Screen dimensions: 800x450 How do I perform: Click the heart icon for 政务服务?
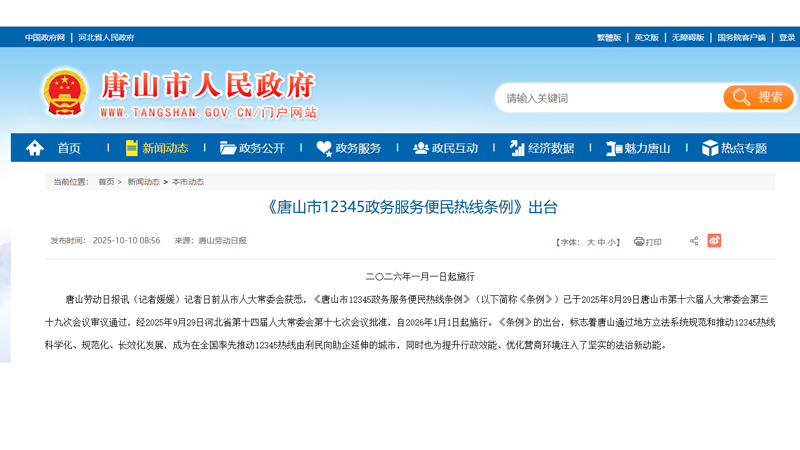tap(324, 148)
